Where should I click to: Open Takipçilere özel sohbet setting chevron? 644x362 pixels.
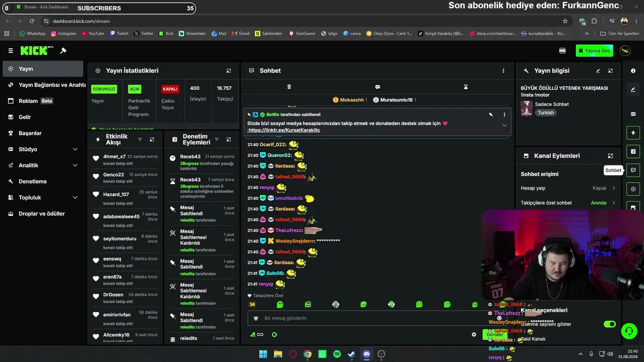(613, 203)
